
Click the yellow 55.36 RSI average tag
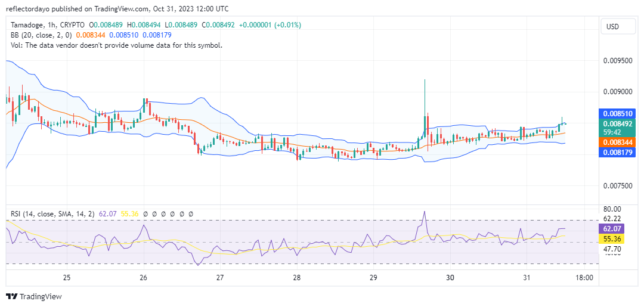point(613,239)
